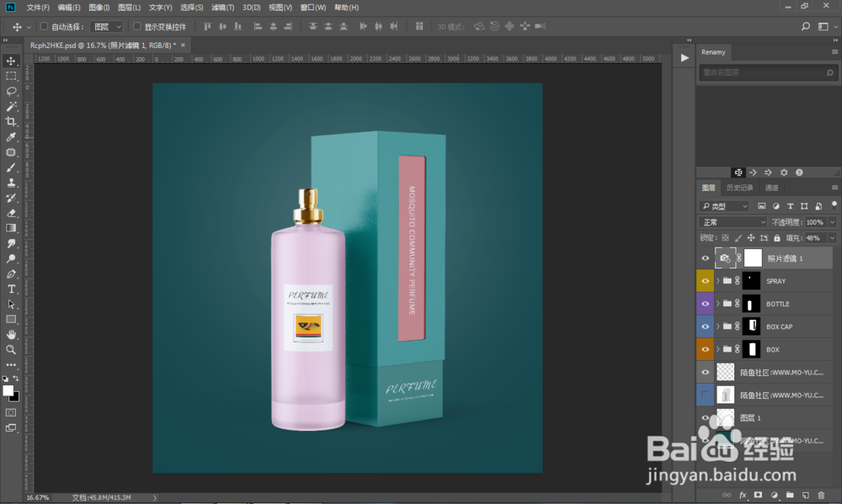The height and width of the screenshot is (504, 842).
Task: Click the foreground white color swatch
Action: tap(8, 390)
